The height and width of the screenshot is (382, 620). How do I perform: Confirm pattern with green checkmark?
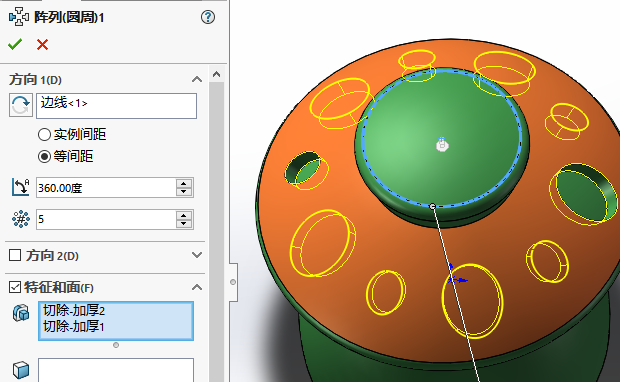(15, 44)
